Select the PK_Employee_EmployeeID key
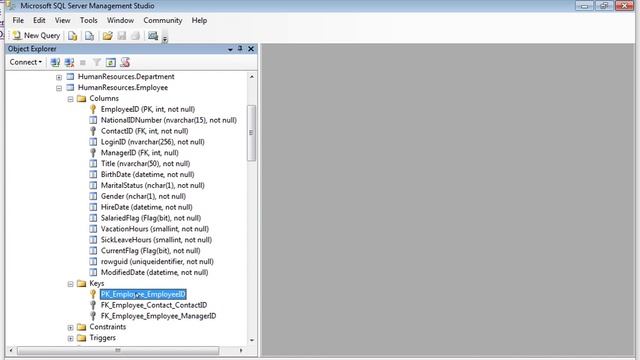The height and width of the screenshot is (360, 640). click(x=143, y=294)
